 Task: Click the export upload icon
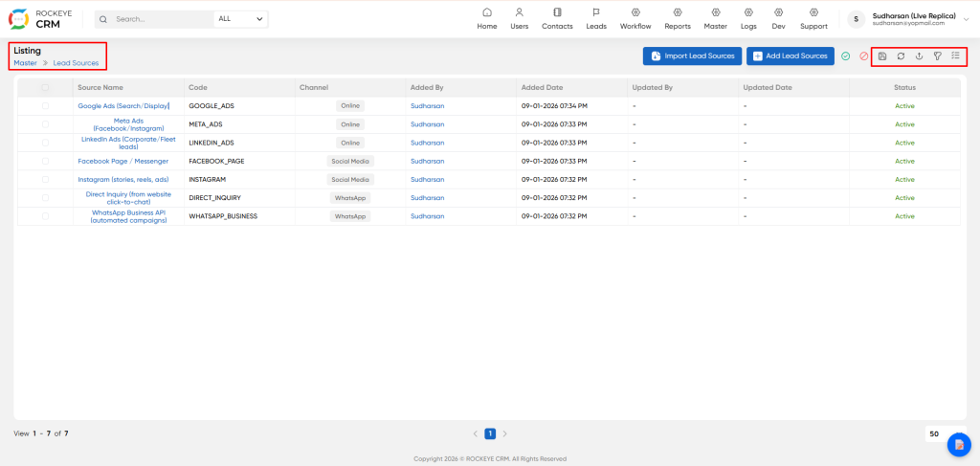[919, 56]
